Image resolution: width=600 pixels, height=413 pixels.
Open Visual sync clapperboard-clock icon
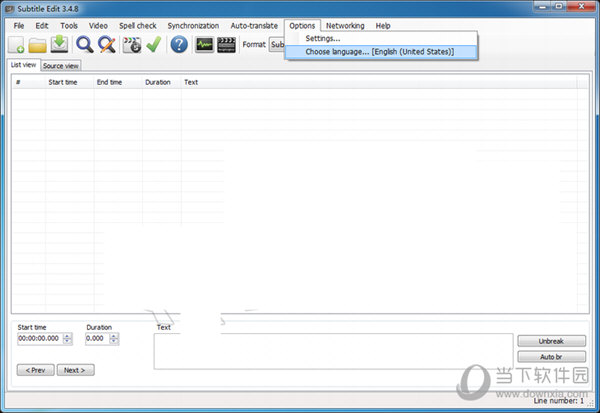pos(132,45)
